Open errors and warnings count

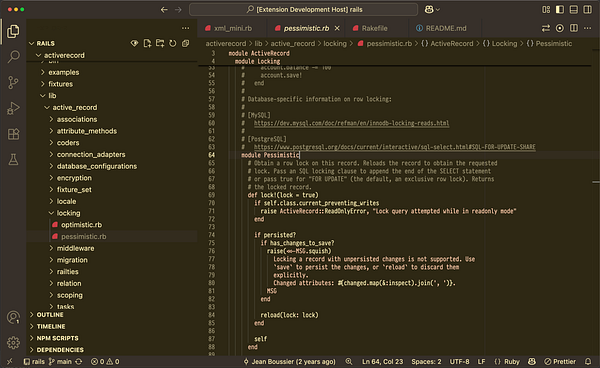tap(105, 361)
